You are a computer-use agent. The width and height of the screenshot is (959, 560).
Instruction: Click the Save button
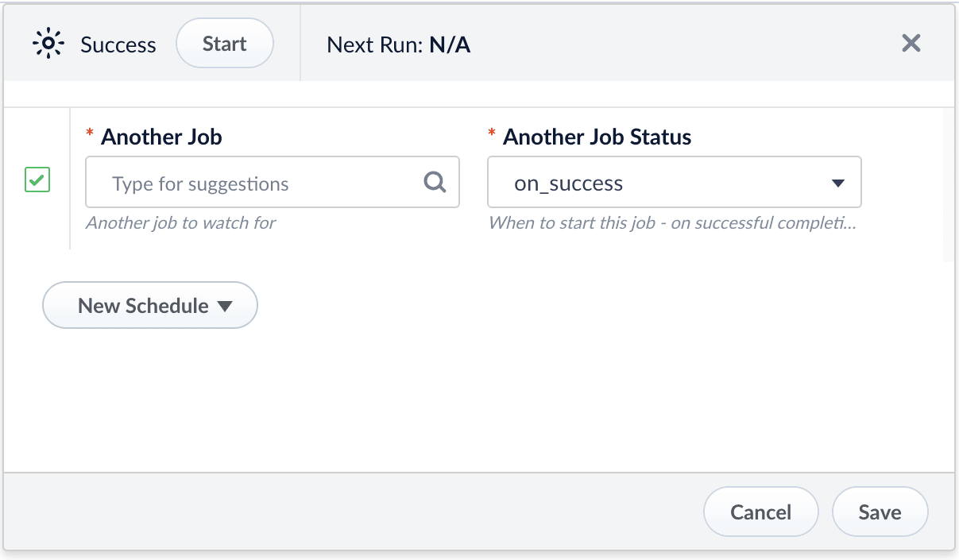pos(880,512)
